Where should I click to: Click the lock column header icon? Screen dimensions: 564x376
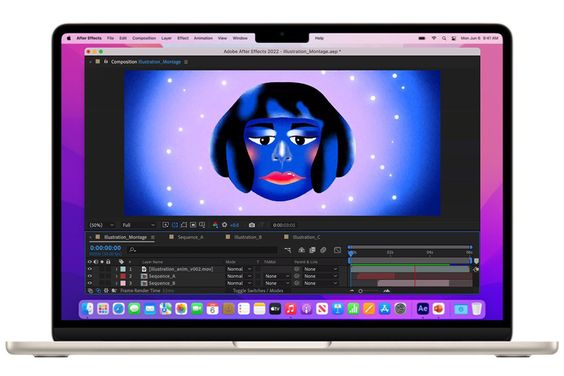tap(108, 262)
